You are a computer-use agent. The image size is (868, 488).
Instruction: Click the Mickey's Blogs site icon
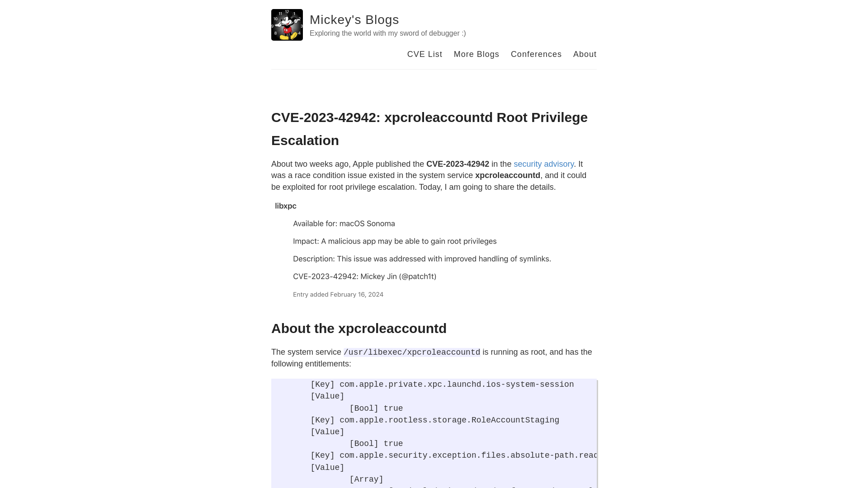(287, 24)
